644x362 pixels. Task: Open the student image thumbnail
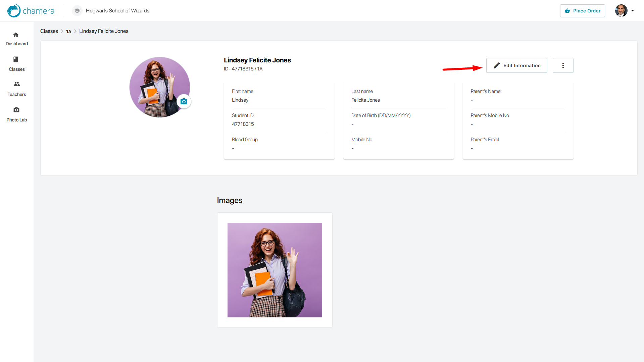point(275,270)
